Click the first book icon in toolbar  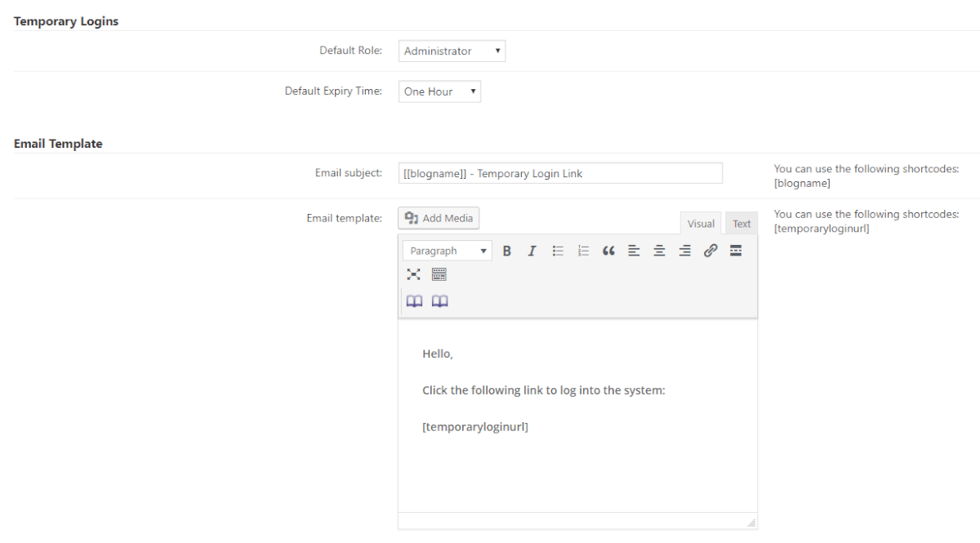[x=415, y=301]
